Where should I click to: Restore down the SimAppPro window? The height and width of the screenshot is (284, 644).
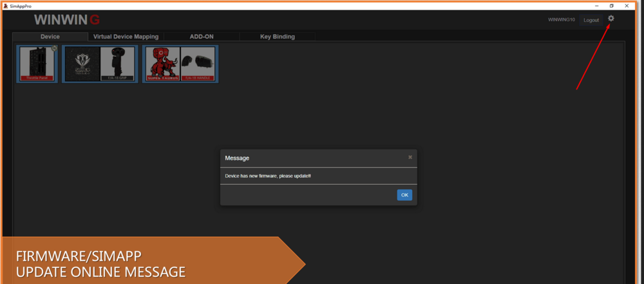[x=612, y=6]
